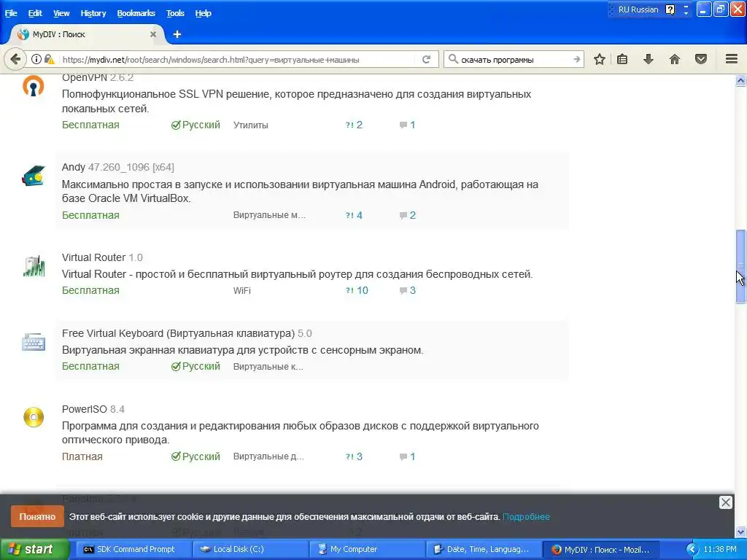
Task: Click the page scrollbar up arrow
Action: 740,80
